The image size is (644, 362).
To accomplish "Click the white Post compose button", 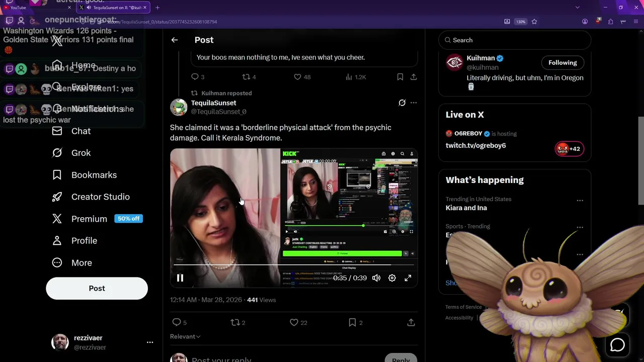I will point(97,289).
